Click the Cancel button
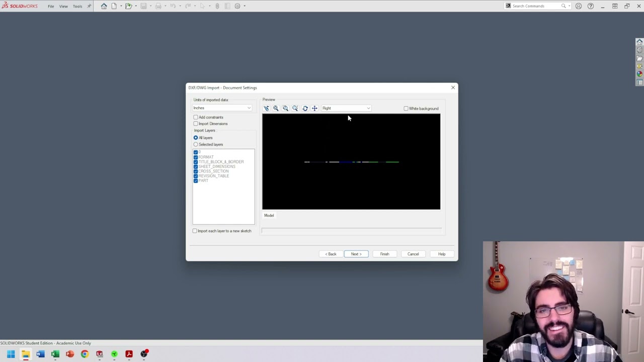This screenshot has width=644, height=362. tap(413, 254)
